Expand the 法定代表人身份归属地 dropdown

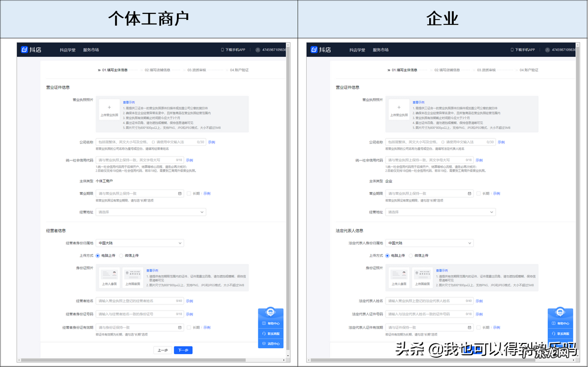pyautogui.click(x=430, y=242)
